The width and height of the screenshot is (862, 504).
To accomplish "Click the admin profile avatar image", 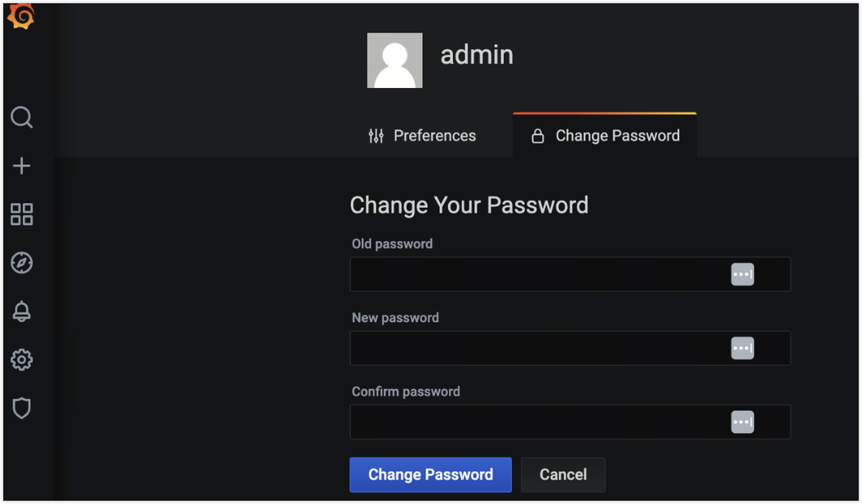I will [x=395, y=60].
